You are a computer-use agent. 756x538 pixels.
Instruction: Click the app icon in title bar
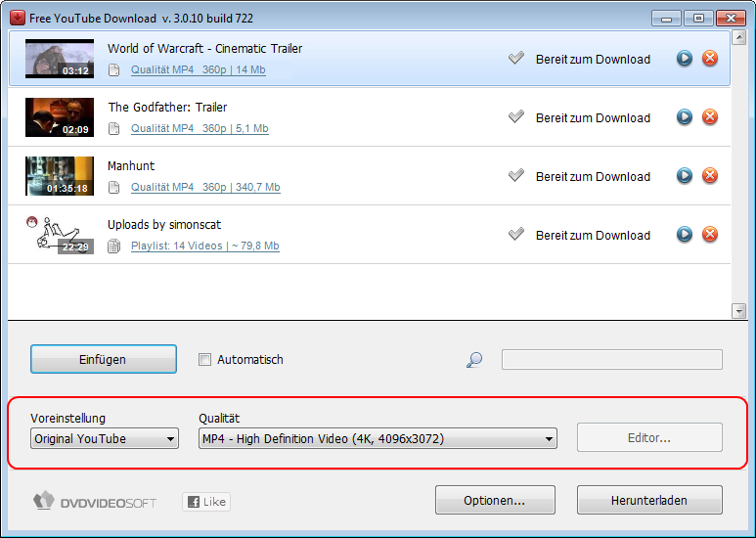click(x=18, y=18)
